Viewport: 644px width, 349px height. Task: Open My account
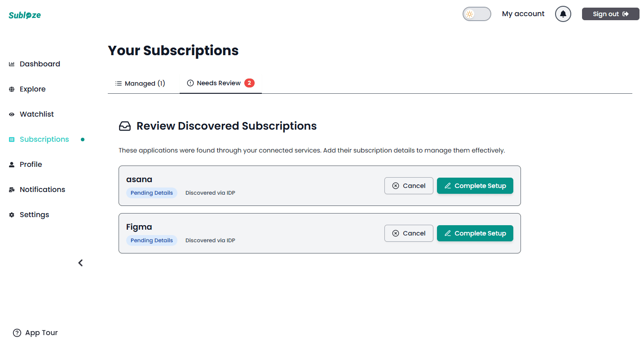coord(523,14)
